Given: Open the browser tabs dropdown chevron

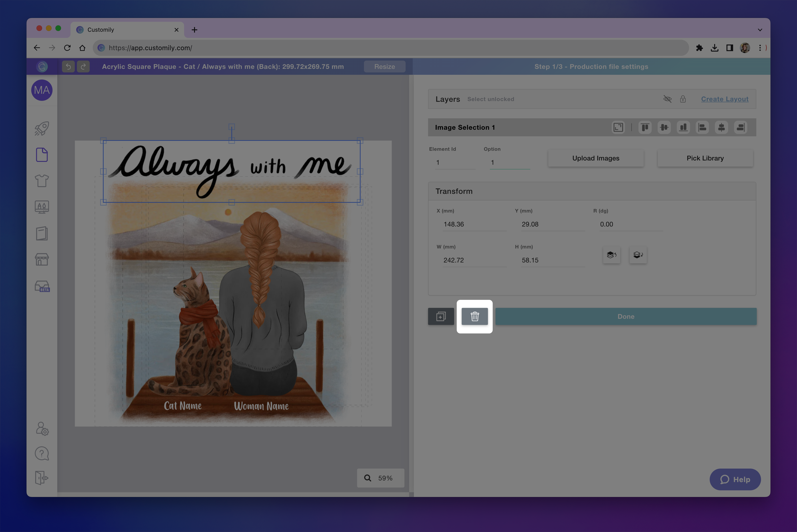Looking at the screenshot, I should point(760,30).
